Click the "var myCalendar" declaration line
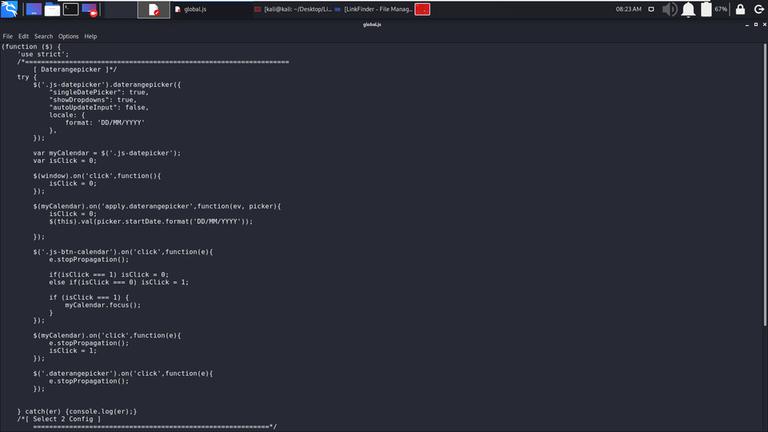Image resolution: width=768 pixels, height=432 pixels. [x=107, y=153]
